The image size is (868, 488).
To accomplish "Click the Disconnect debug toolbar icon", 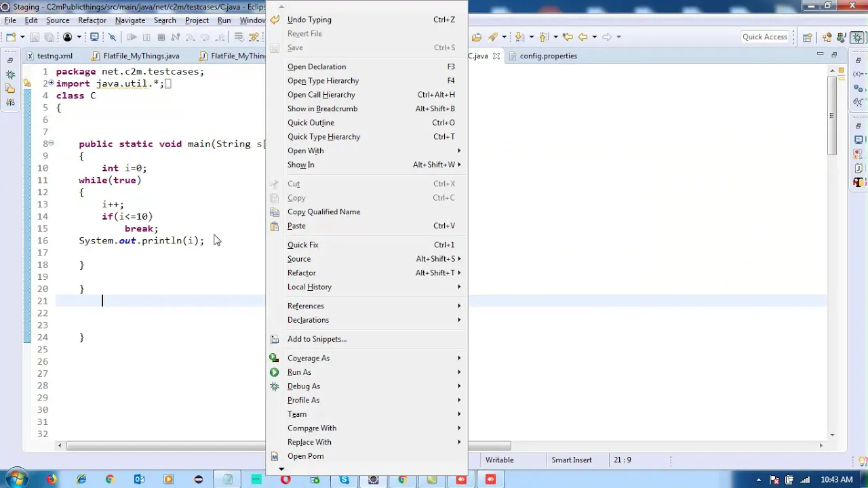I will [x=176, y=37].
